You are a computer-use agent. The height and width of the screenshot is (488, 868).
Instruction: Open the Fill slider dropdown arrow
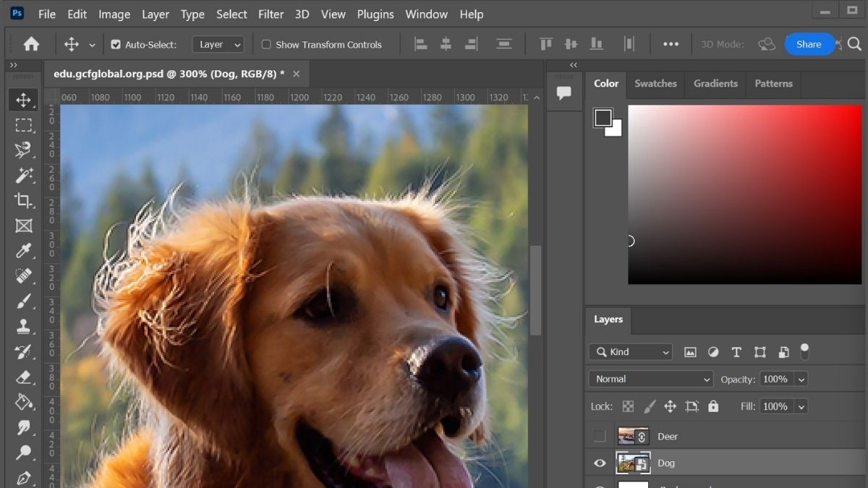click(x=801, y=407)
